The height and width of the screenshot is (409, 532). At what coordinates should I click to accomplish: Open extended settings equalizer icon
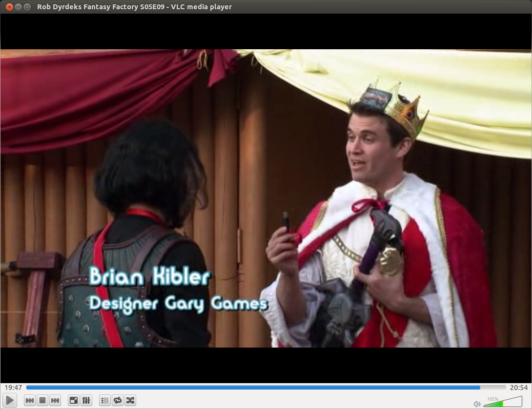click(86, 401)
